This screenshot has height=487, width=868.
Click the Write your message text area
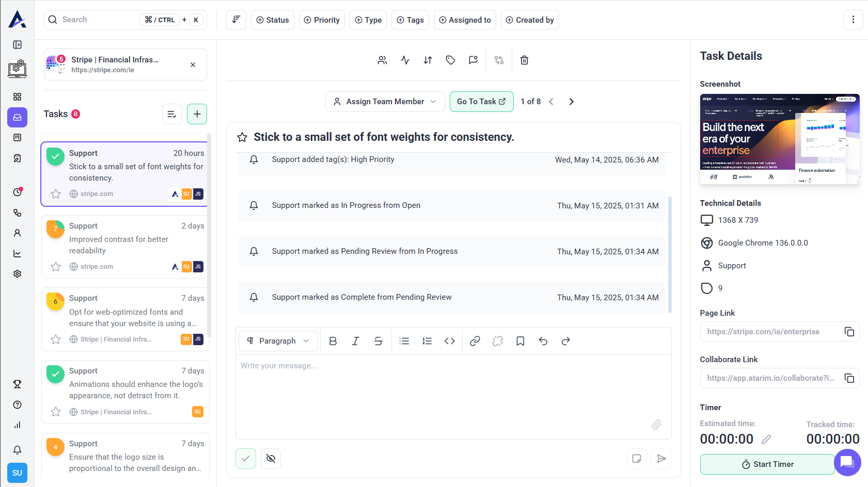[453, 396]
